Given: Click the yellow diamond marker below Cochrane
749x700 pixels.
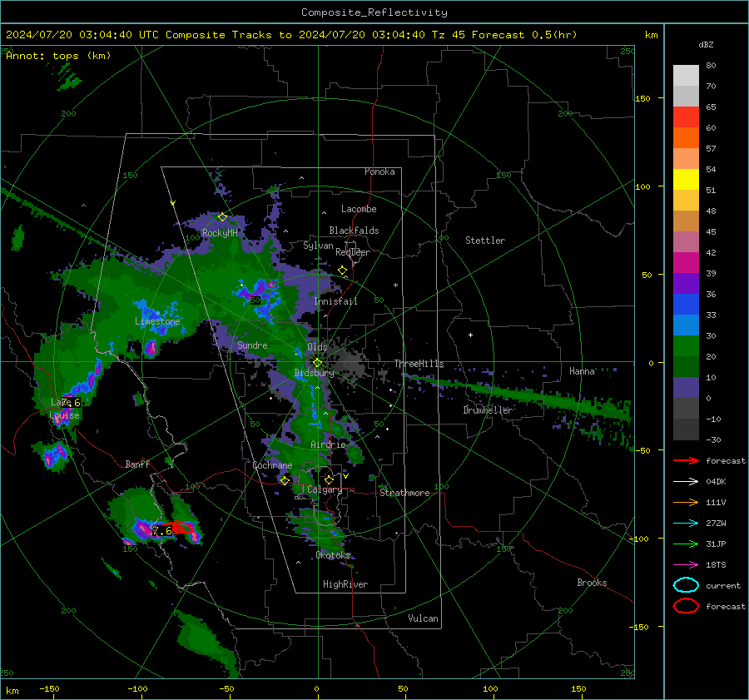Looking at the screenshot, I should click(285, 481).
